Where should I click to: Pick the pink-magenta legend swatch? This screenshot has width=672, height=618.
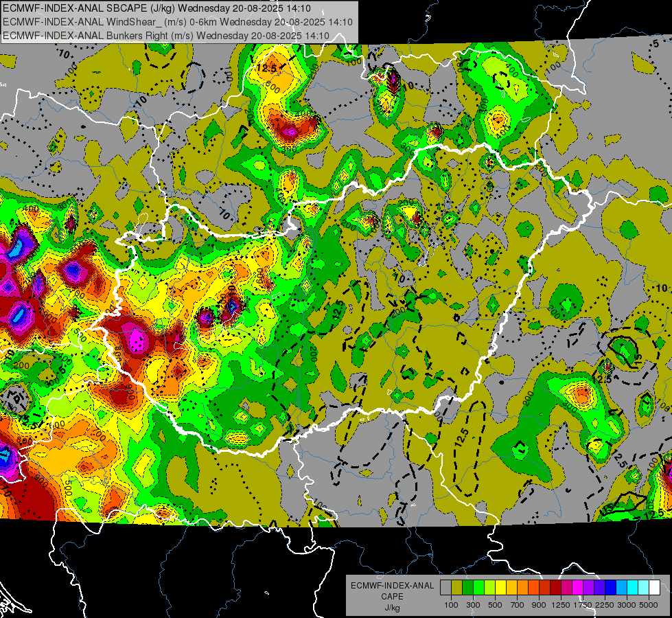click(x=566, y=587)
